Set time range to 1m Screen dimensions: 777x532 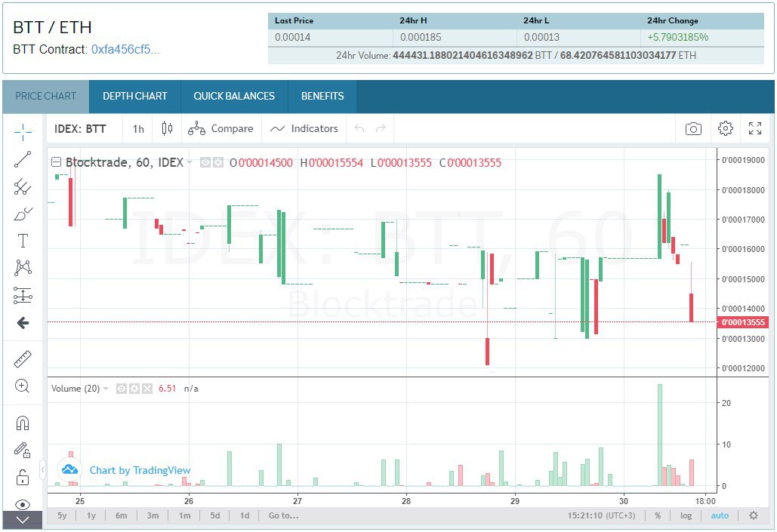click(x=185, y=515)
